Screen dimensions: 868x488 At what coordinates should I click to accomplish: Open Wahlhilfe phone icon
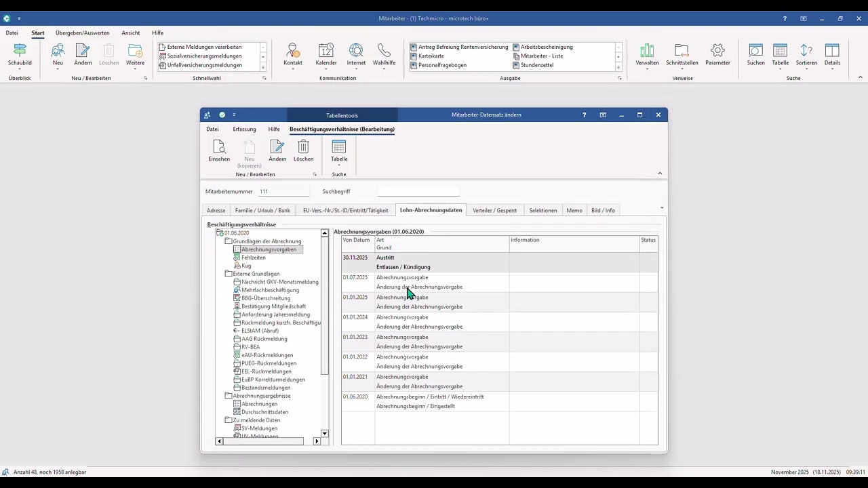click(384, 56)
